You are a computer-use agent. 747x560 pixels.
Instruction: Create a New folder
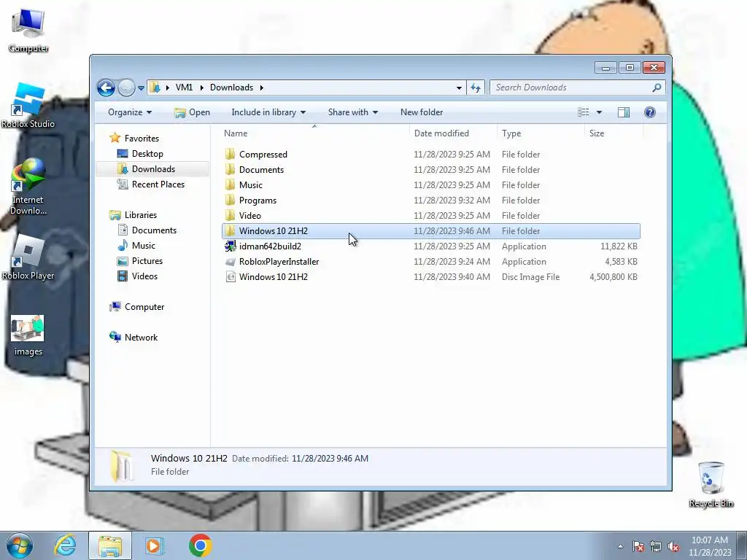422,112
